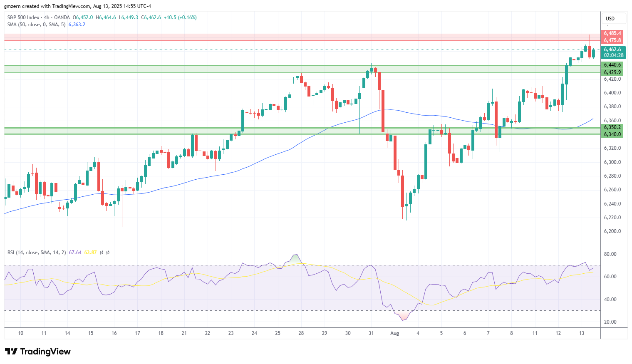Image resolution: width=632 pixels, height=364 pixels.
Task: Click the 6,300.0 price scale value
Action: coord(612,162)
